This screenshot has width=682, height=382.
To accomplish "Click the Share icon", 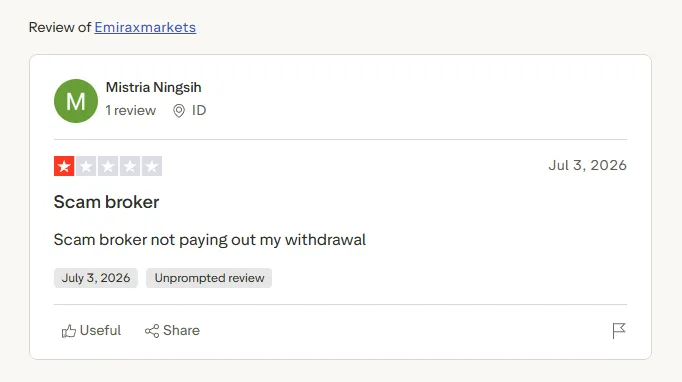I will [152, 331].
